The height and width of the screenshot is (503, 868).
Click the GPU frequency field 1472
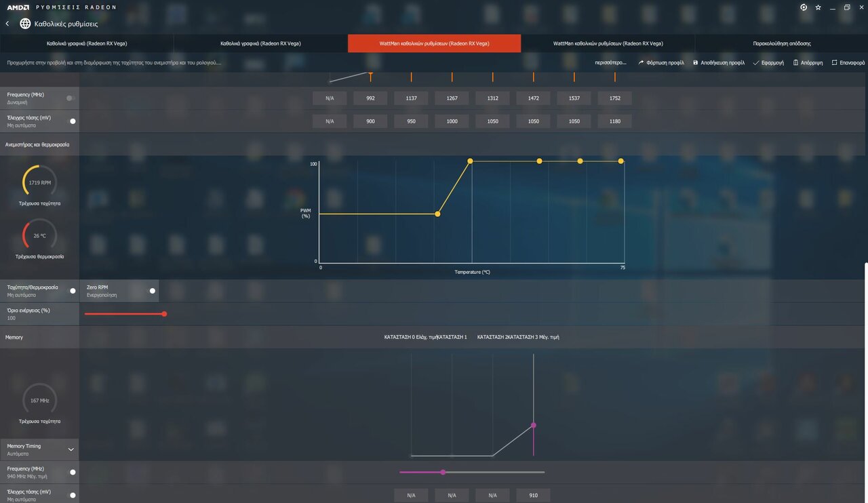click(533, 98)
